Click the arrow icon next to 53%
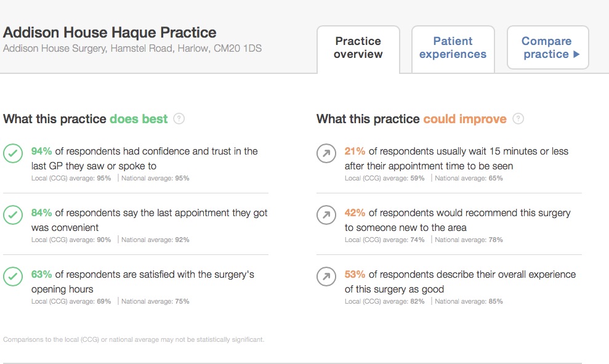Viewport: 609px width, 364px height. (x=326, y=277)
